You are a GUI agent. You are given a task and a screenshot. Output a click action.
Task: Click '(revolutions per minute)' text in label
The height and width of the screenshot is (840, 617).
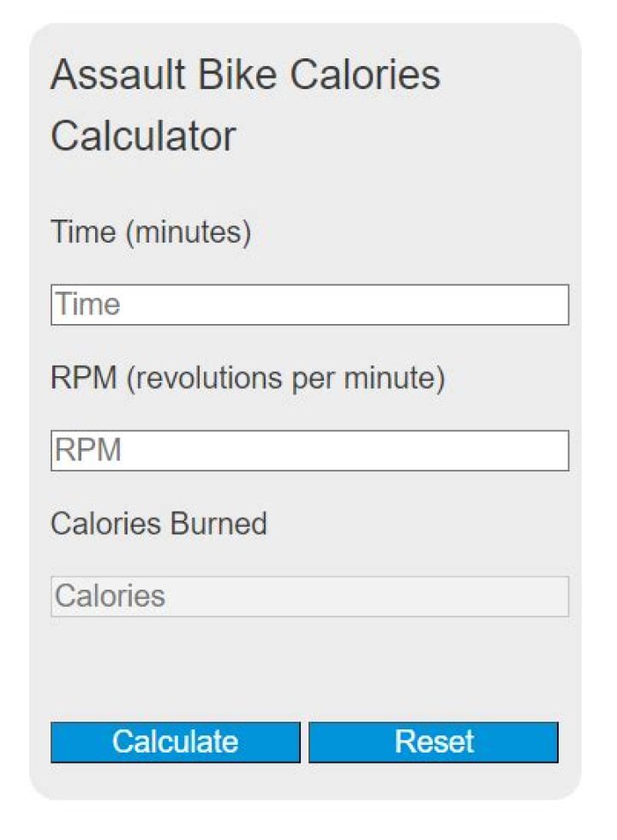285,378
